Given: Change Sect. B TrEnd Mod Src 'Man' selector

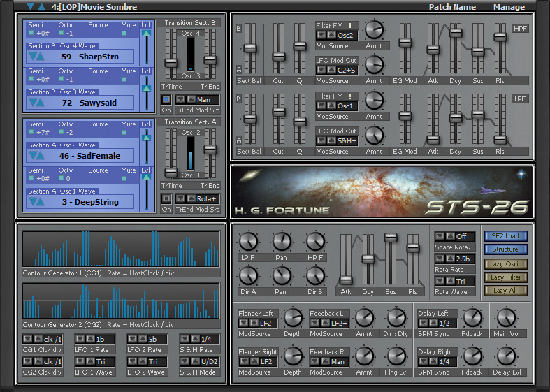Looking at the screenshot, I should tap(198, 100).
